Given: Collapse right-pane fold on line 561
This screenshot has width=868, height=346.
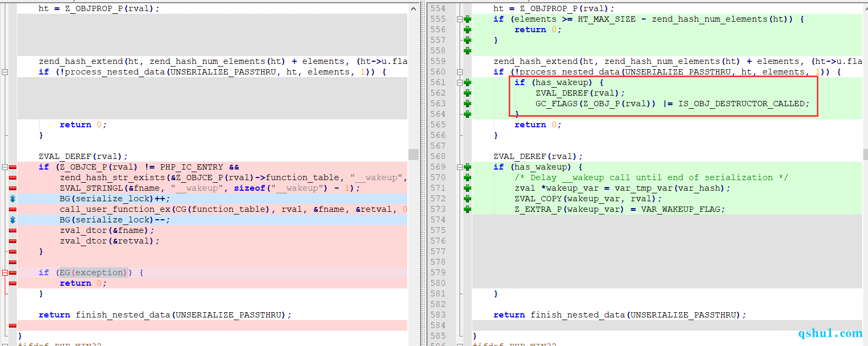Looking at the screenshot, I should [460, 82].
